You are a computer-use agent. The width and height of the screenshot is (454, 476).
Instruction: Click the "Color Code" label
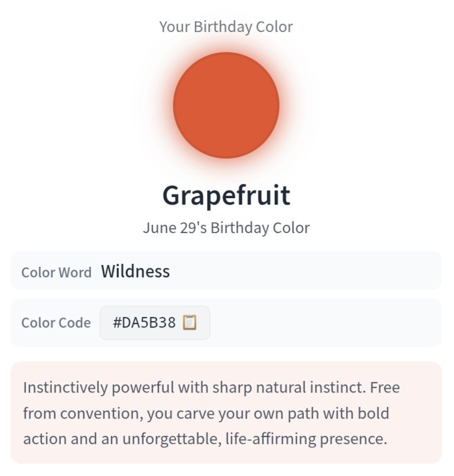[x=56, y=323]
